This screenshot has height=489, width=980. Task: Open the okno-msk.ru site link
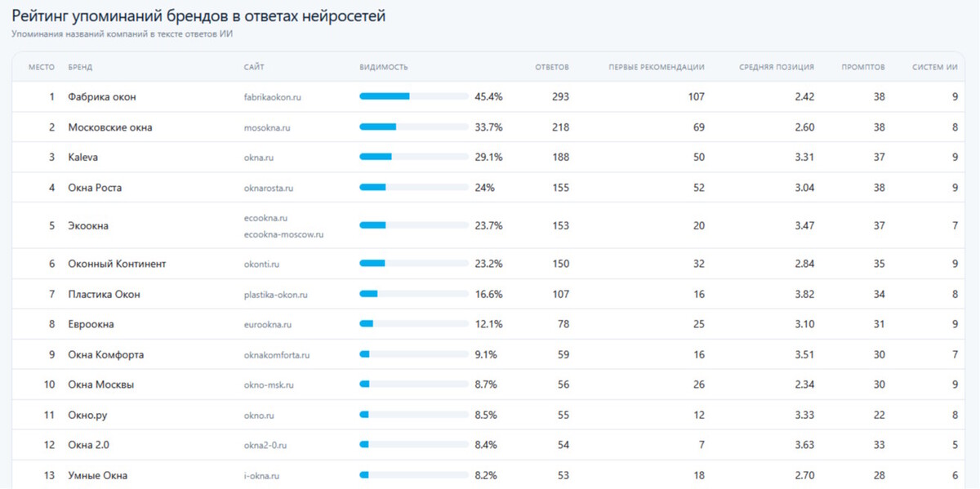268,385
